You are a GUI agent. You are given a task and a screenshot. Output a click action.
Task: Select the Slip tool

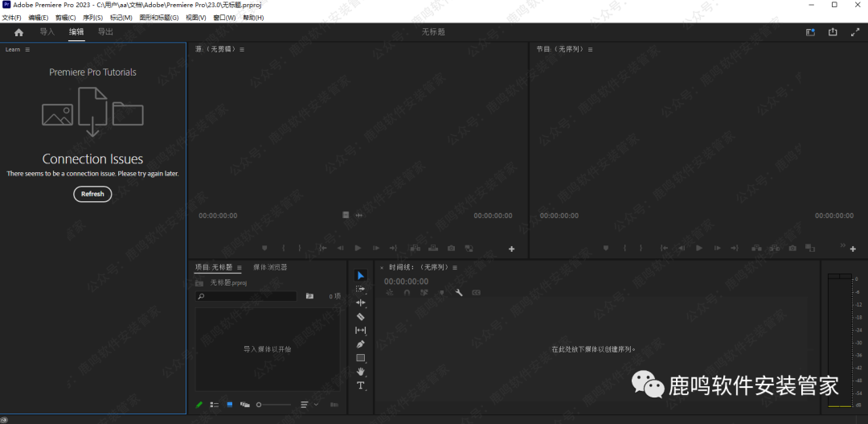[x=360, y=331]
